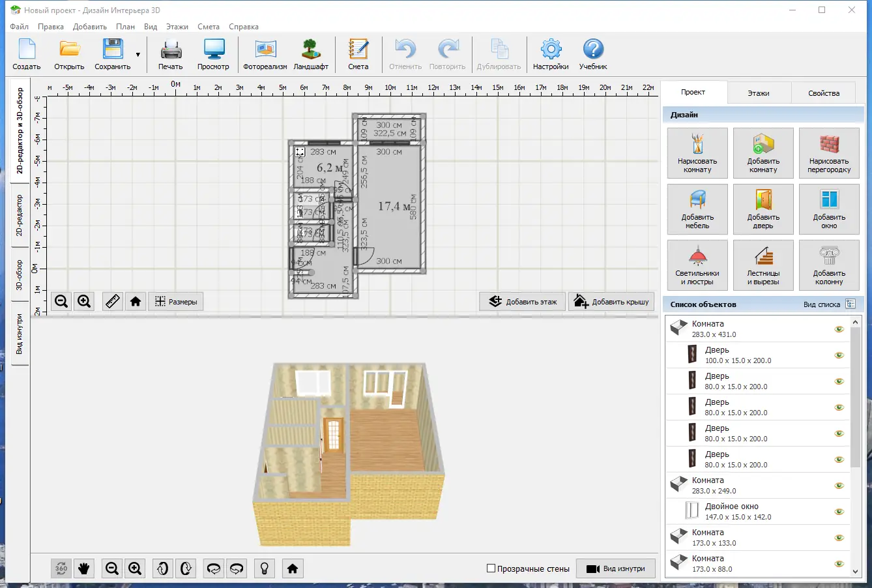Screen dimensions: 872x588
Task: Toggle visibility of Комната 283.0 x 431.0
Action: (x=839, y=329)
